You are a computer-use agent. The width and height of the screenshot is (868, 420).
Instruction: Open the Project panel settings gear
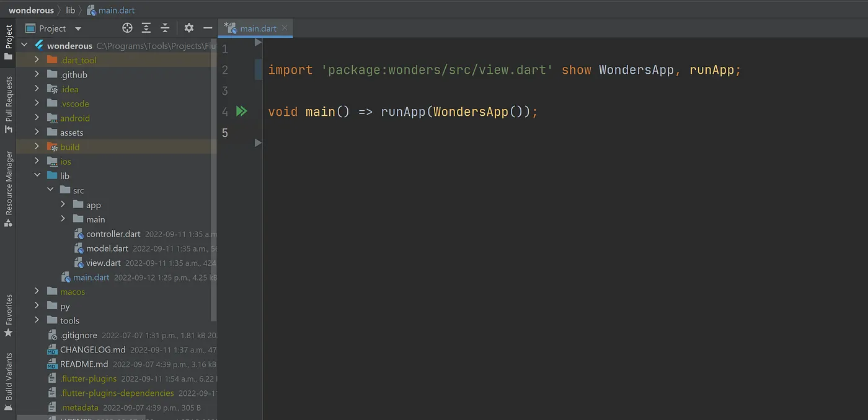(x=188, y=27)
